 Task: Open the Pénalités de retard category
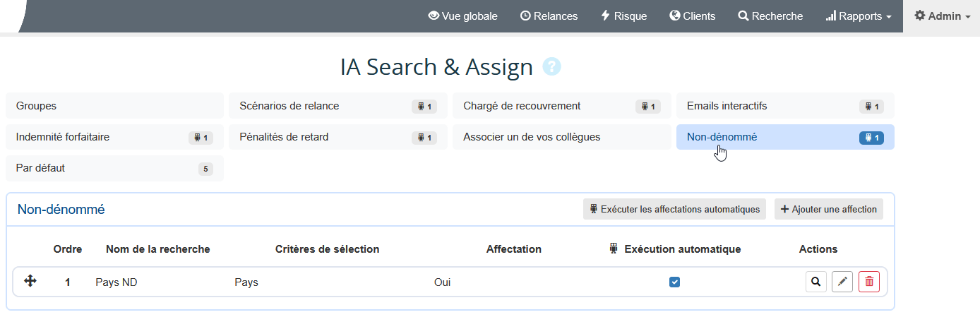(338, 137)
